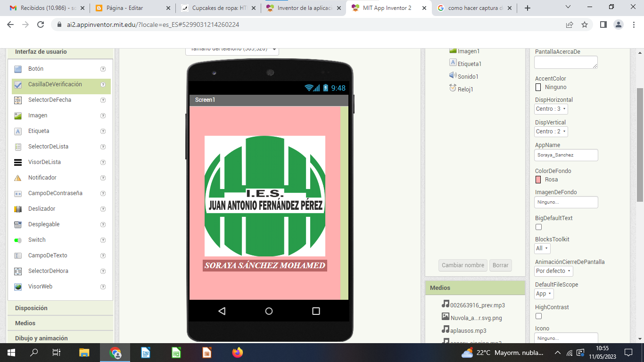Open AccentColor Ninguno color swatch
The height and width of the screenshot is (362, 644).
coord(538,87)
